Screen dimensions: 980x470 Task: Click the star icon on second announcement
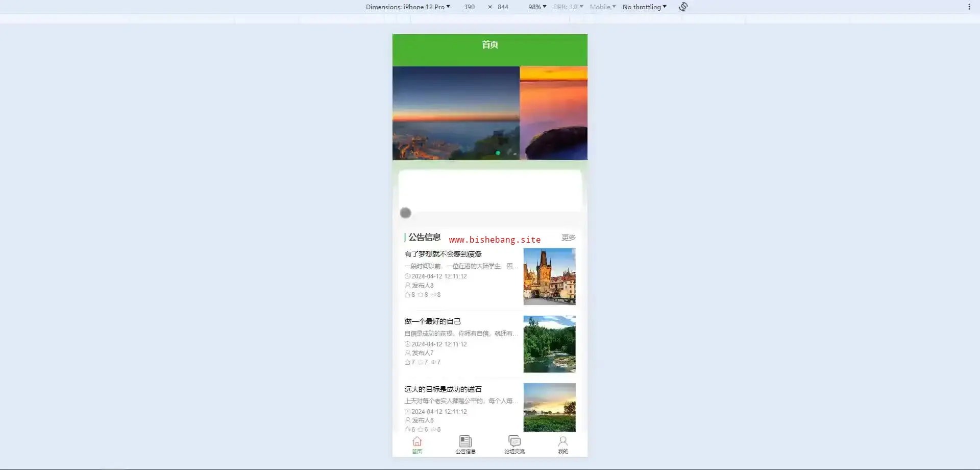(421, 362)
